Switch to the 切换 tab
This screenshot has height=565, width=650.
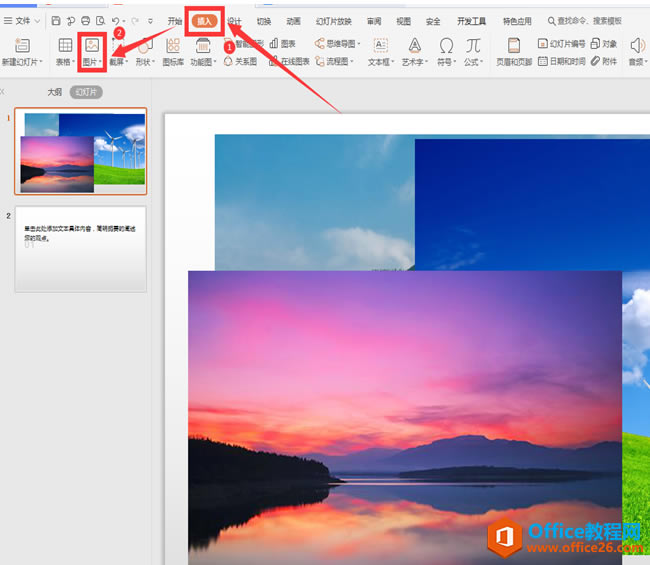(x=264, y=21)
